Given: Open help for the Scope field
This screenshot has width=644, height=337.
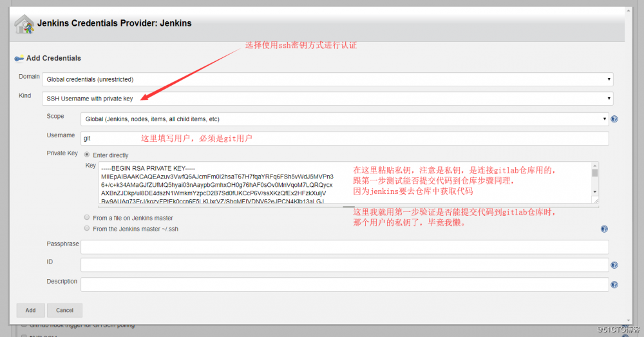Looking at the screenshot, I should 614,119.
